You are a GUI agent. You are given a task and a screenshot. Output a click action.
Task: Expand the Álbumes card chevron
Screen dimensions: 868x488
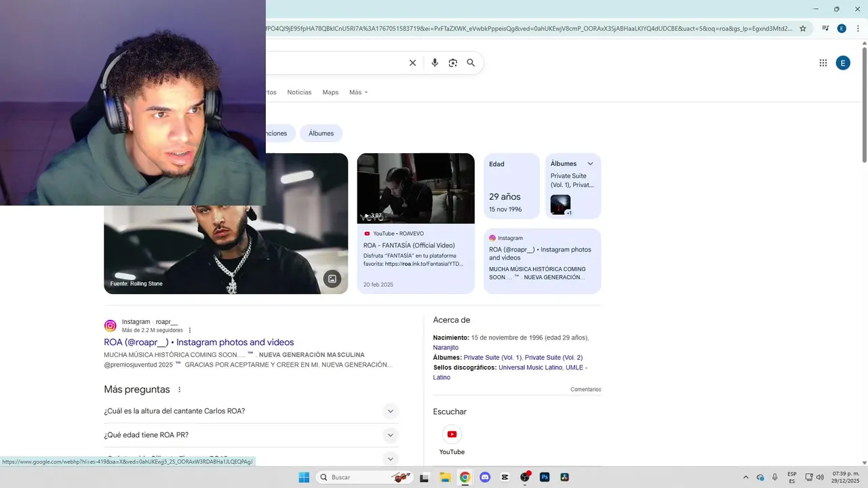click(590, 163)
